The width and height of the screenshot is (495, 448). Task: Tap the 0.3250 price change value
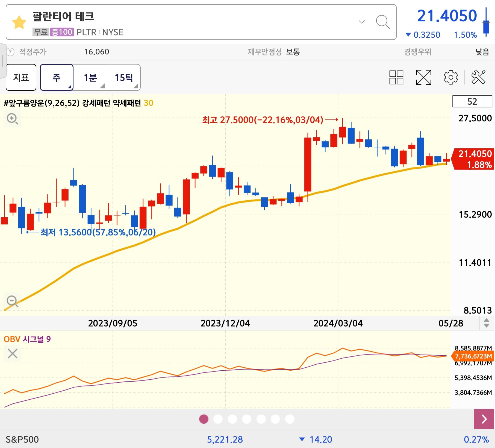coord(427,35)
